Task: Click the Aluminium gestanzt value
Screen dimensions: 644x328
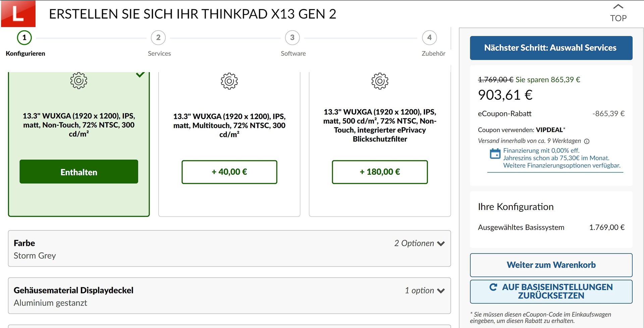Action: click(x=50, y=303)
